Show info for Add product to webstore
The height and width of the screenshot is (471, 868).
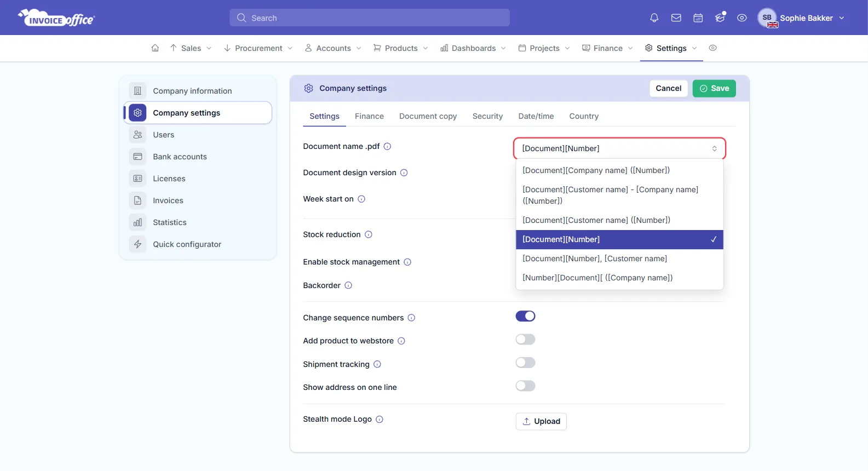401,341
